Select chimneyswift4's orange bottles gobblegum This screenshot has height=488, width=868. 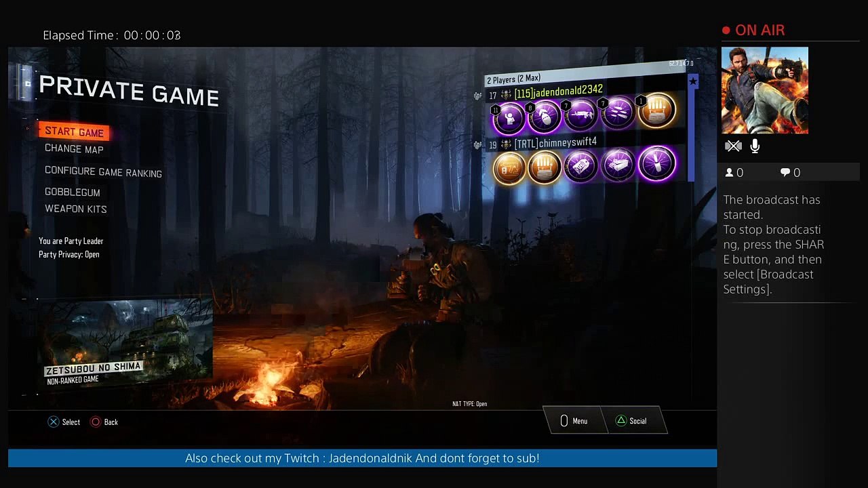(x=545, y=167)
